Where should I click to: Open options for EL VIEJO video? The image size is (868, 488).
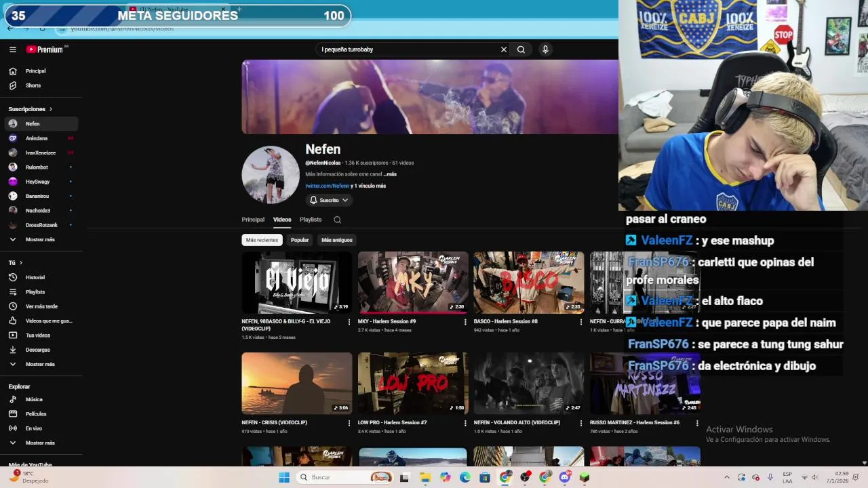349,322
